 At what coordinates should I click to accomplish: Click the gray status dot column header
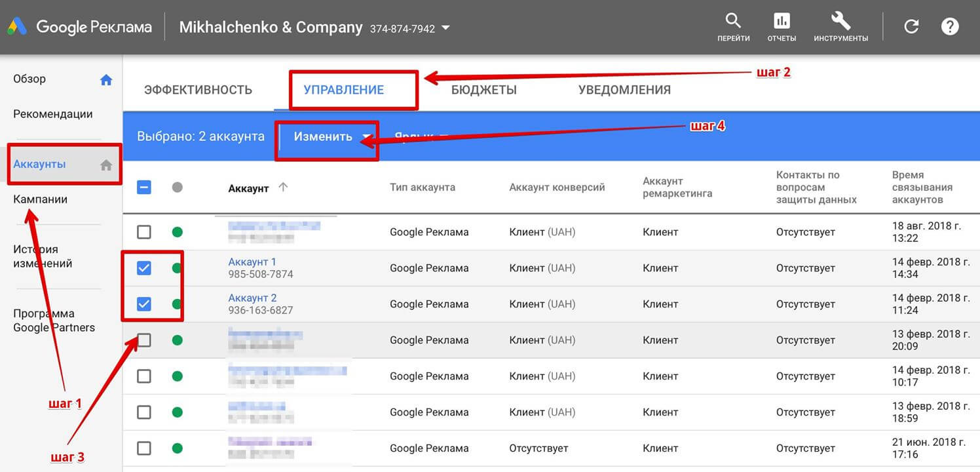[177, 187]
